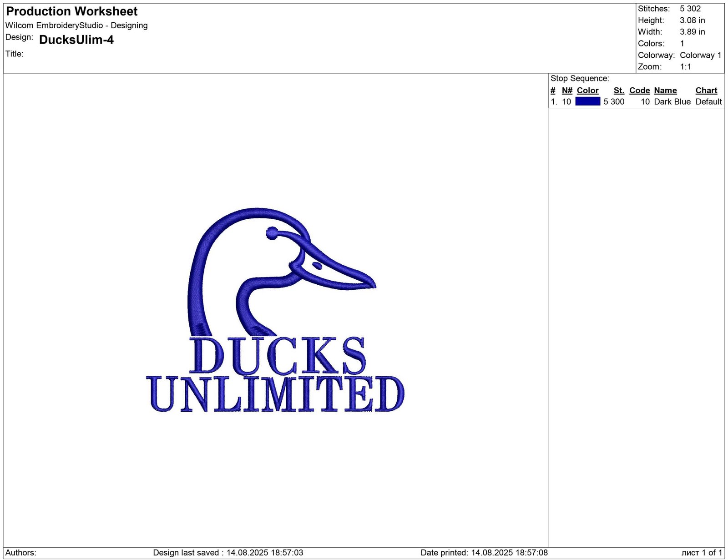Click the embroidered UNLIMITED word
The height and width of the screenshot is (560, 728).
(275, 394)
